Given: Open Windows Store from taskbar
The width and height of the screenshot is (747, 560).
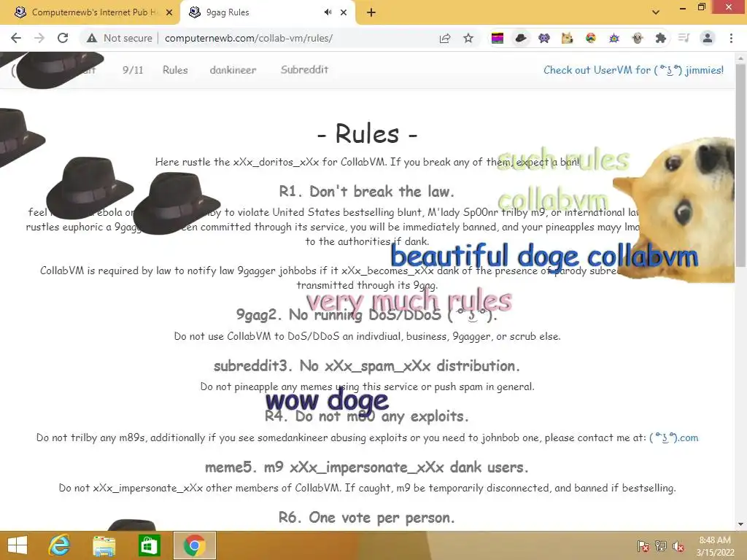Looking at the screenshot, I should click(149, 545).
